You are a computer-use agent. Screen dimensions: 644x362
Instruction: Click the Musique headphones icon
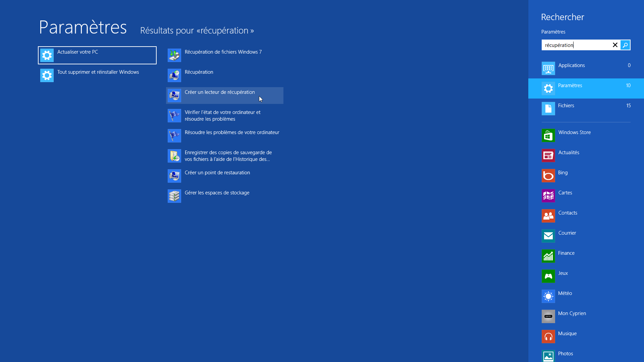548,337
